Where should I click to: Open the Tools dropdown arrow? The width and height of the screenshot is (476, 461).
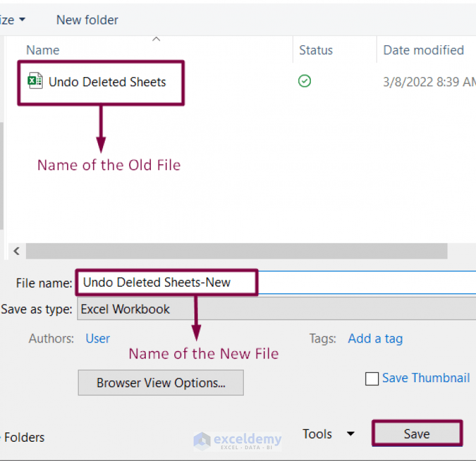[351, 434]
